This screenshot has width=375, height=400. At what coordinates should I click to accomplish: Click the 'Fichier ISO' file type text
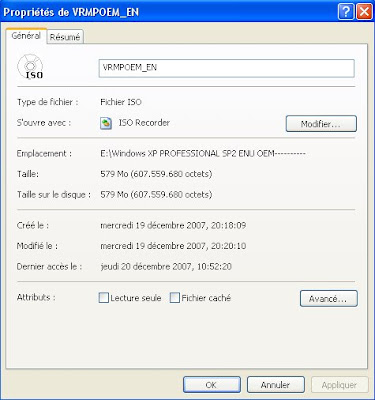121,102
